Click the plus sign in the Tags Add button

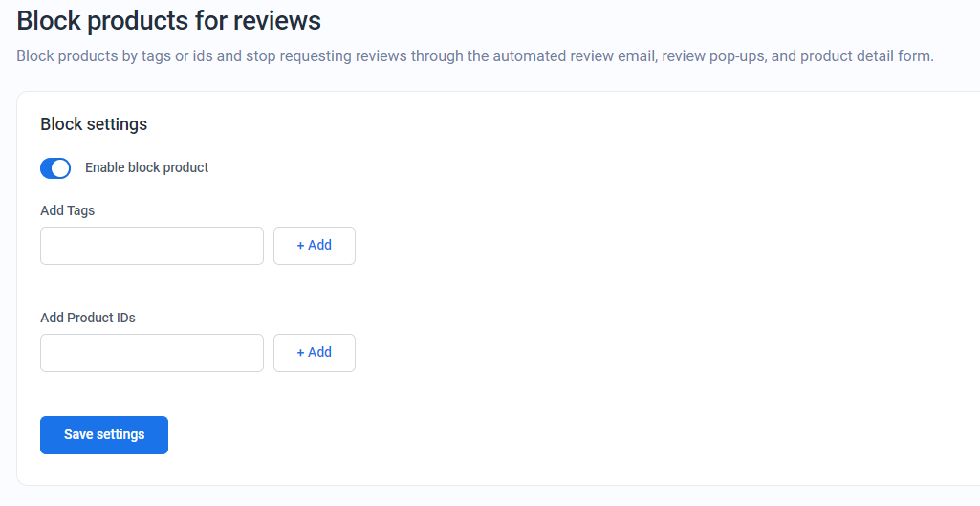point(300,246)
